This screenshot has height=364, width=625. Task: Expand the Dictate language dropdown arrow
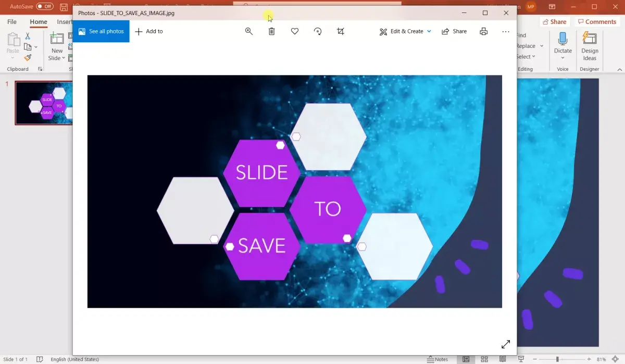(x=562, y=58)
